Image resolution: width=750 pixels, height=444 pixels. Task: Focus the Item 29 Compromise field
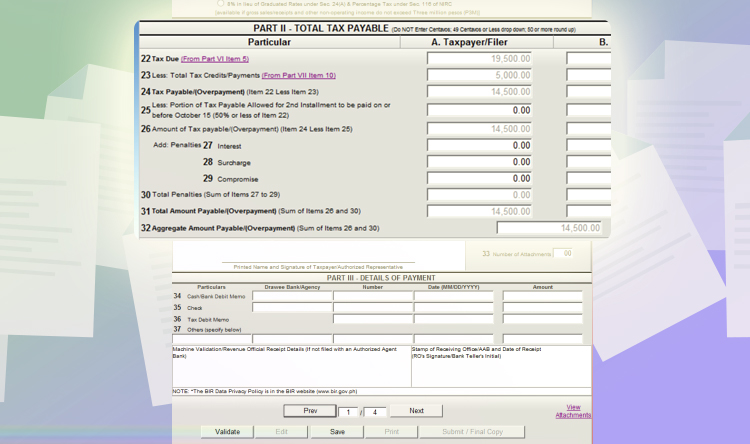coord(480,179)
